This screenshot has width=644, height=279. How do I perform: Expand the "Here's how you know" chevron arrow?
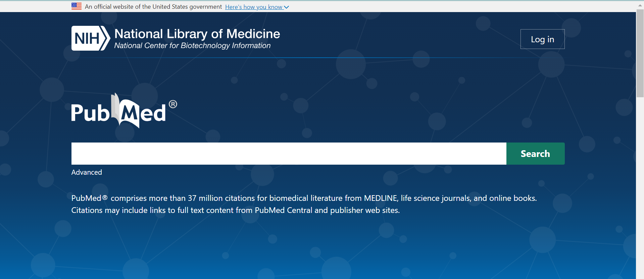pyautogui.click(x=286, y=7)
